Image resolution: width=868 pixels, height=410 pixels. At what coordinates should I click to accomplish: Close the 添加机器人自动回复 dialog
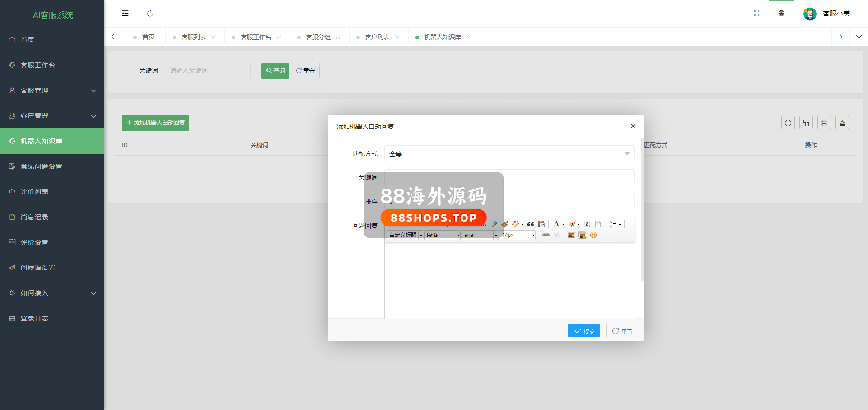(x=633, y=127)
